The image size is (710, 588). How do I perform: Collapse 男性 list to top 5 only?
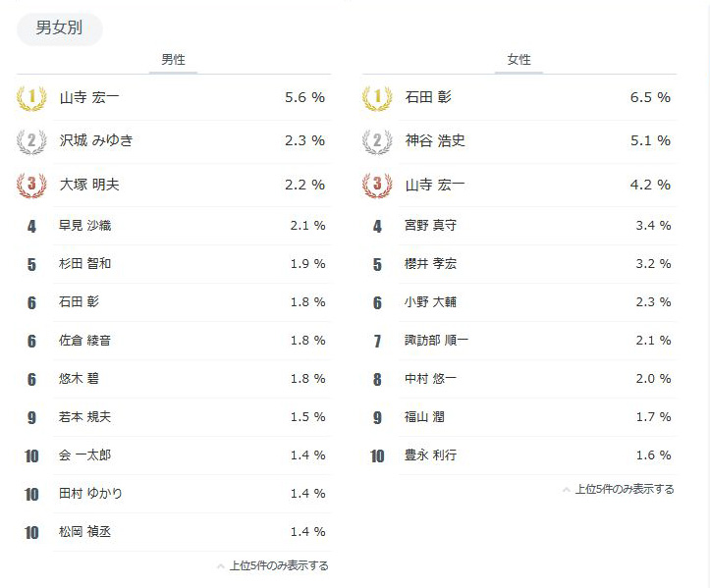point(273,565)
